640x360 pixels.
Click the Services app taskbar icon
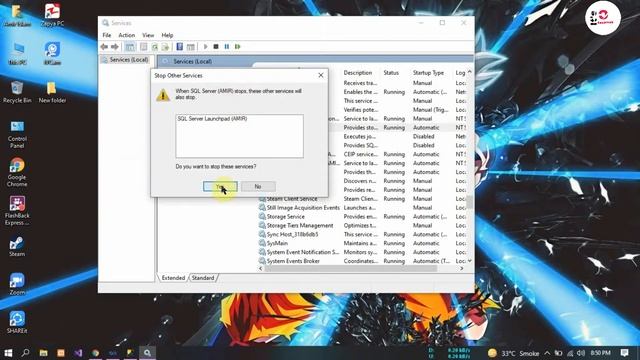coord(147,353)
